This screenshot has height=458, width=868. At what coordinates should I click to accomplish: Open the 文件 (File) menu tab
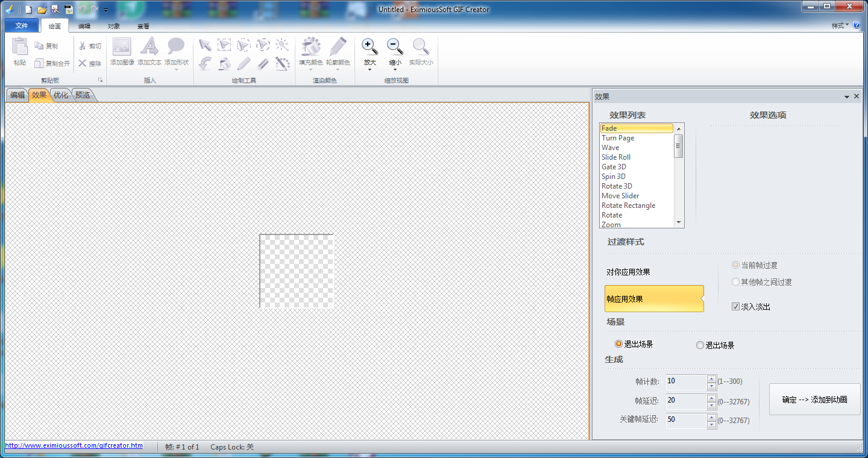click(x=22, y=26)
